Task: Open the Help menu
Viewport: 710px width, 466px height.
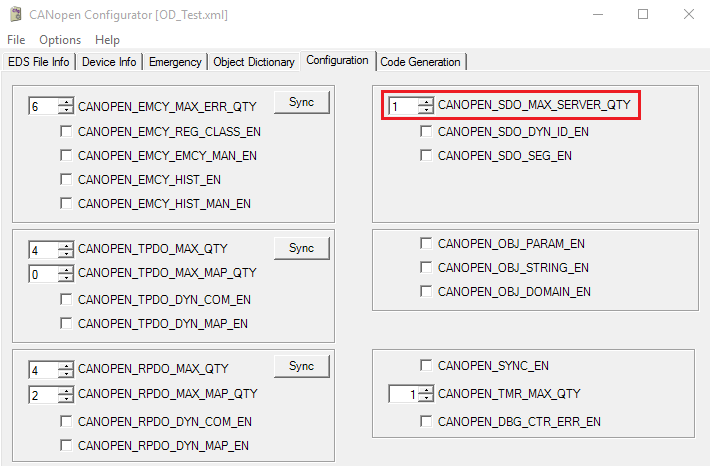Action: (x=107, y=40)
